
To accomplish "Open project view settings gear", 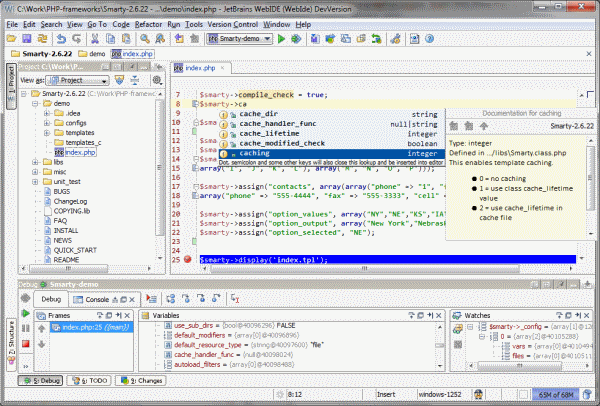I will pos(157,80).
